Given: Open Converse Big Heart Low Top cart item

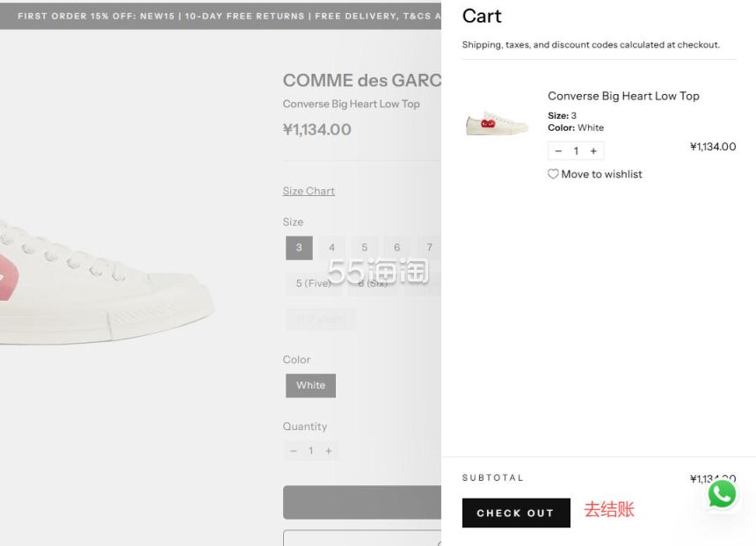Looking at the screenshot, I should pyautogui.click(x=623, y=96).
